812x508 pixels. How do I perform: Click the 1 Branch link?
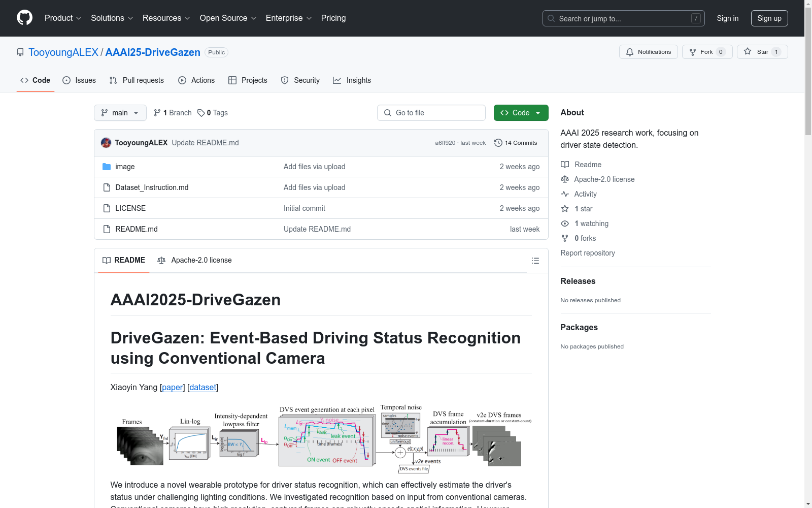tap(173, 113)
